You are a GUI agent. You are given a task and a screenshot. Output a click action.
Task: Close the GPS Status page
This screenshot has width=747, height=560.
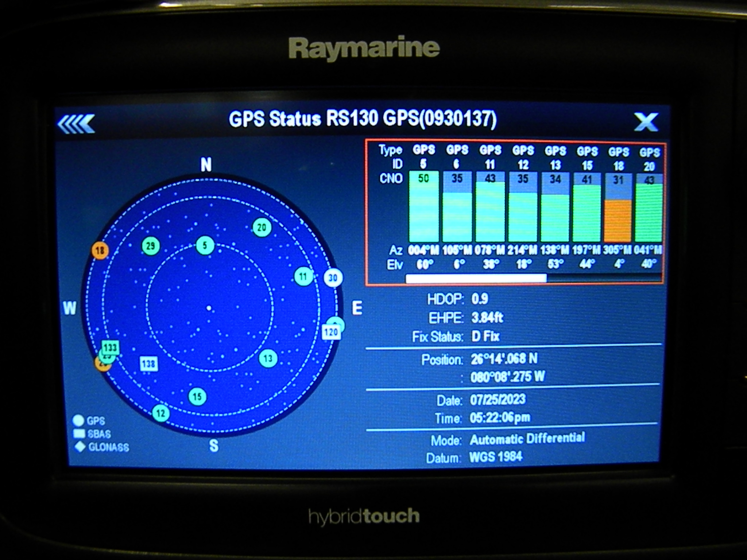[646, 122]
